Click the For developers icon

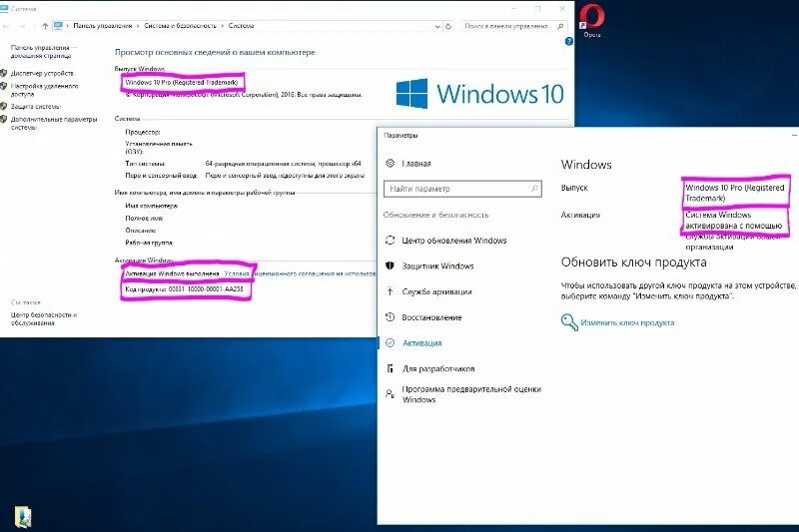click(x=391, y=368)
